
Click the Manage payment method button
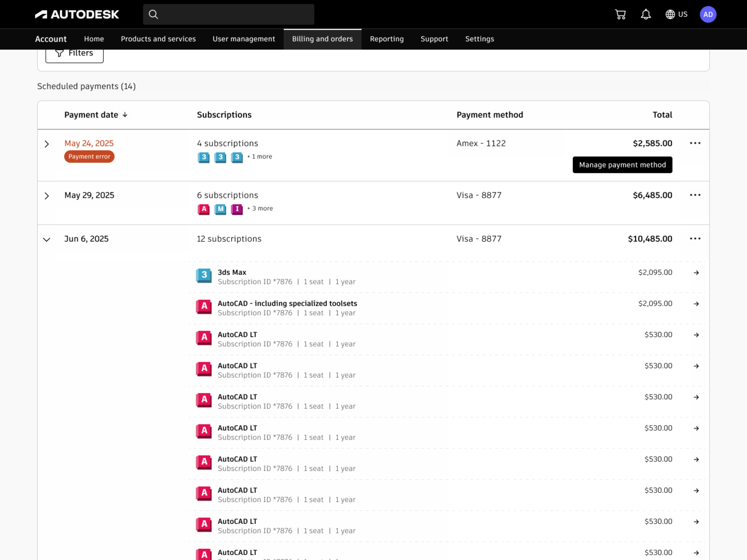click(x=622, y=165)
